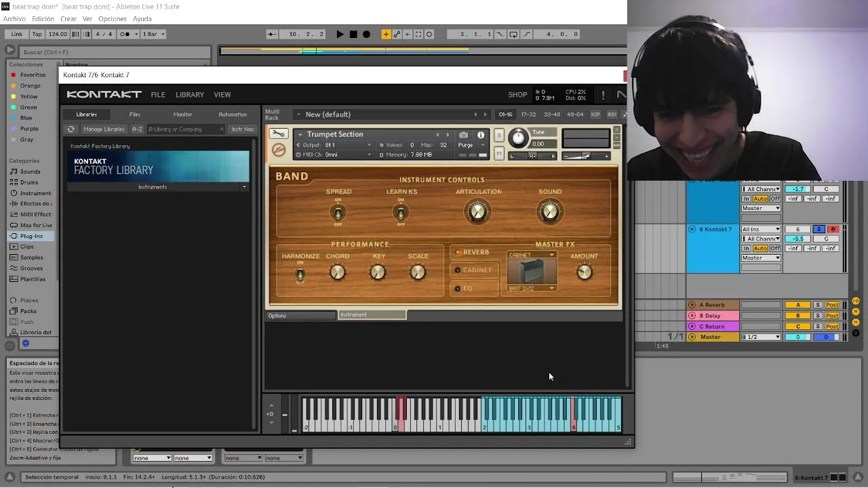Load next multi with right arrow
This screenshot has height=488, width=868.
point(485,115)
